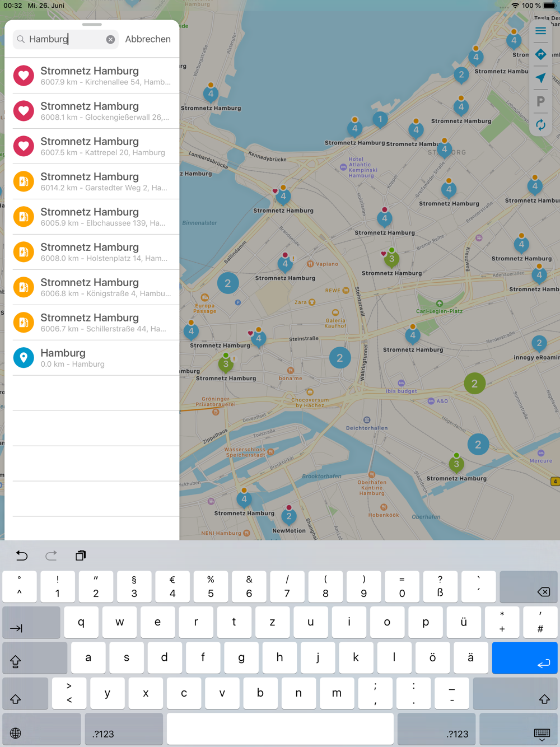
Task: Toggle caps lock key
Action: click(x=35, y=658)
